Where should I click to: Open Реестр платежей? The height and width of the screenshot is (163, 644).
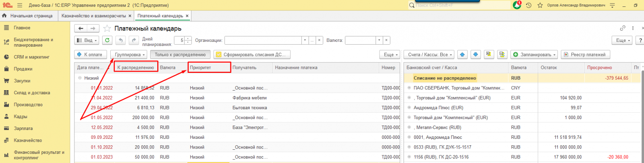(586, 54)
